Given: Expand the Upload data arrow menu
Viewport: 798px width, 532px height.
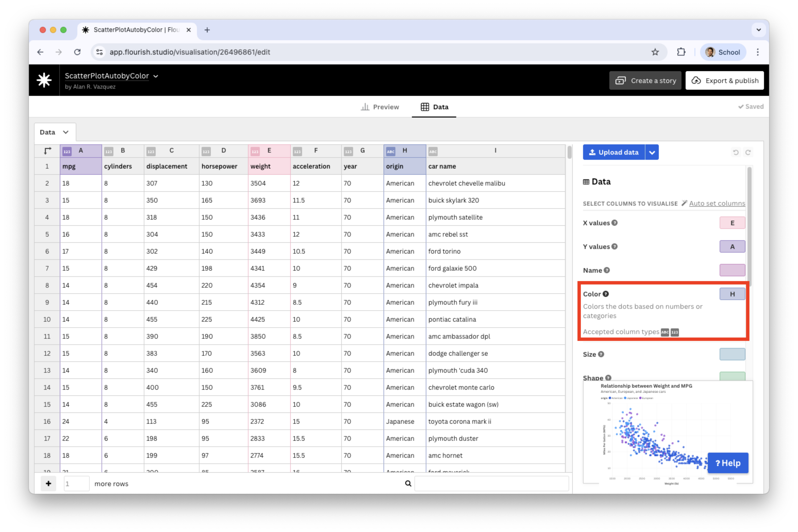Looking at the screenshot, I should (x=652, y=152).
